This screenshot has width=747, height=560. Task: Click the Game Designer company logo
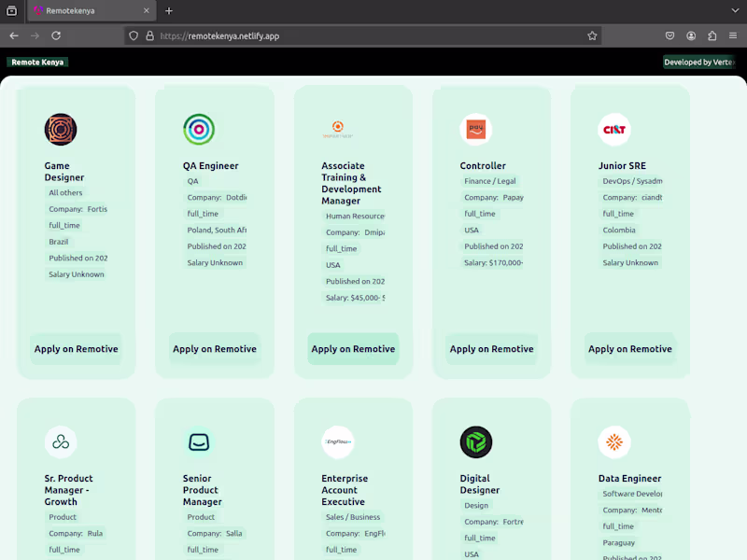point(60,130)
